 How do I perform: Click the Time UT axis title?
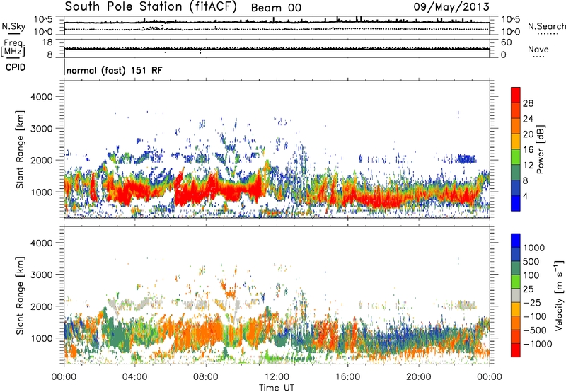(x=277, y=388)
